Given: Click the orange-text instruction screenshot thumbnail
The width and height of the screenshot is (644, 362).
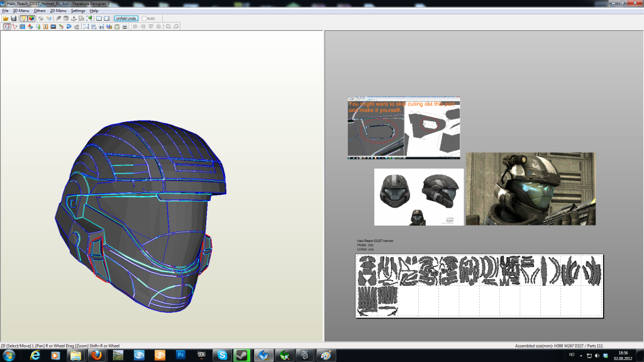Looking at the screenshot, I should pos(404,128).
